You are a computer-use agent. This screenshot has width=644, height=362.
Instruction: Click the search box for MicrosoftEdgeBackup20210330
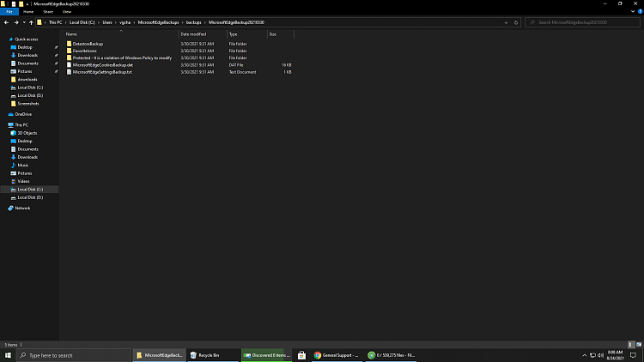(584, 22)
